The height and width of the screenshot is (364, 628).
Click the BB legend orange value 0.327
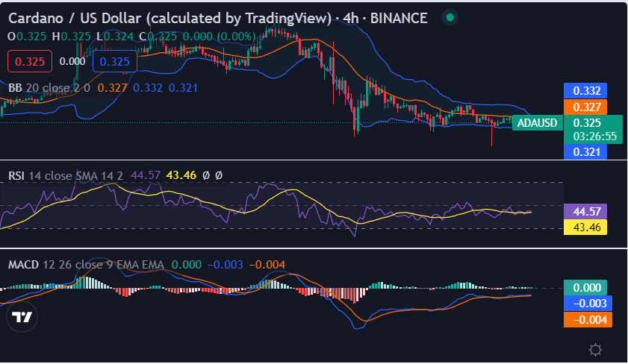click(112, 87)
